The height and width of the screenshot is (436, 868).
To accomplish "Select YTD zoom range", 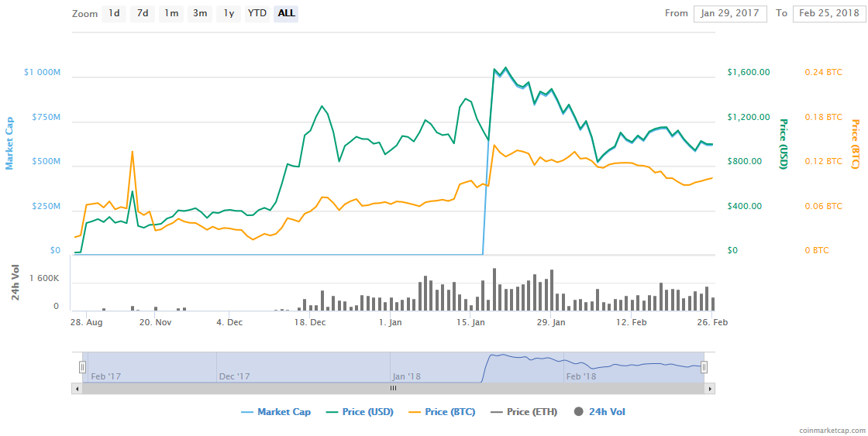I will (x=257, y=13).
